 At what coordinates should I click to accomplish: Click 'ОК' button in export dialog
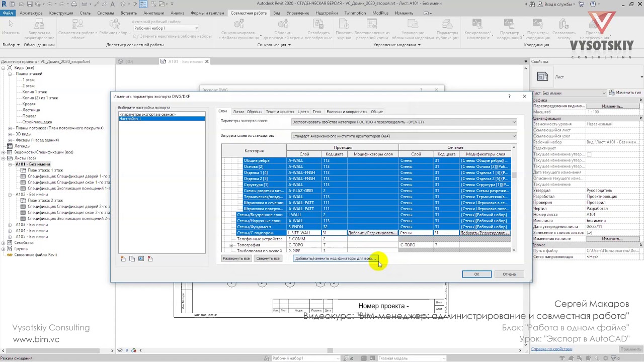click(476, 274)
